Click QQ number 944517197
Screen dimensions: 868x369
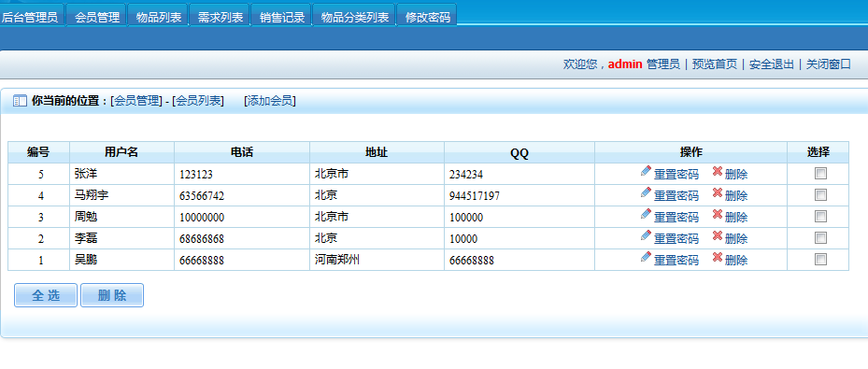475,196
